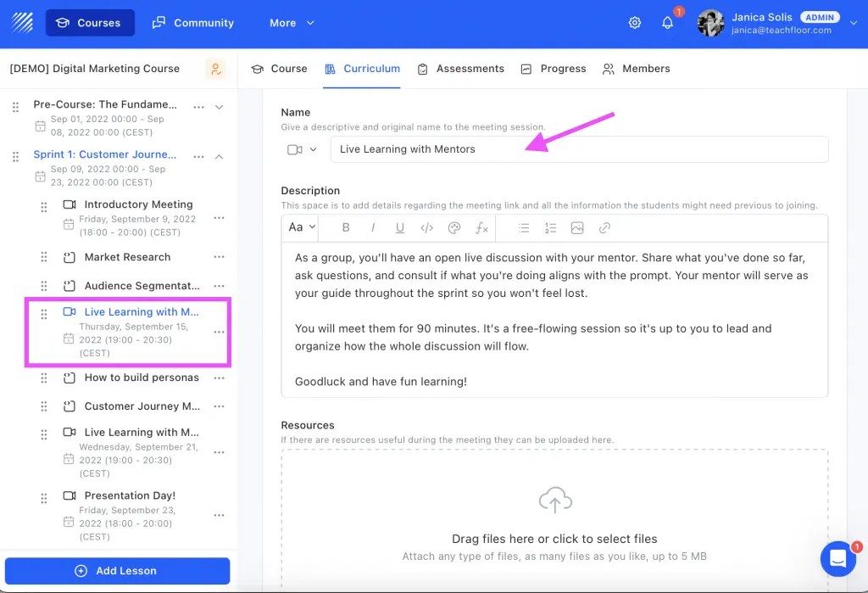The image size is (868, 593).
Task: Toggle bold formatting
Action: point(346,227)
